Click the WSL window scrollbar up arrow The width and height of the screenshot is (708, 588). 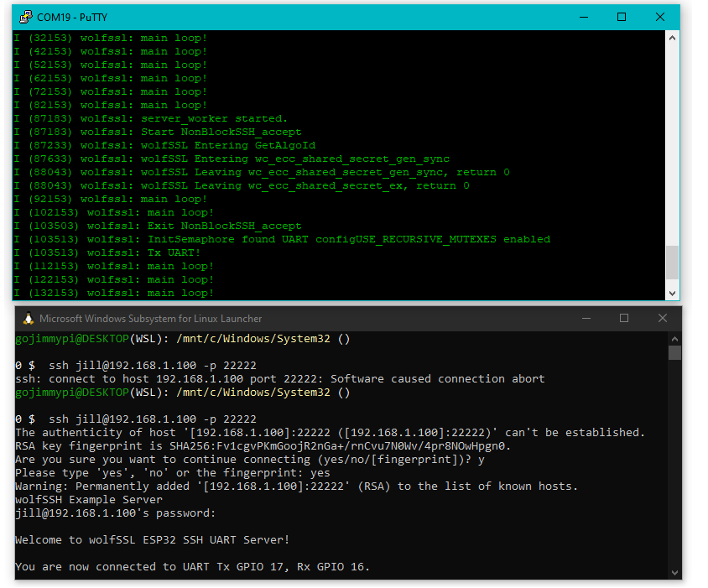674,338
